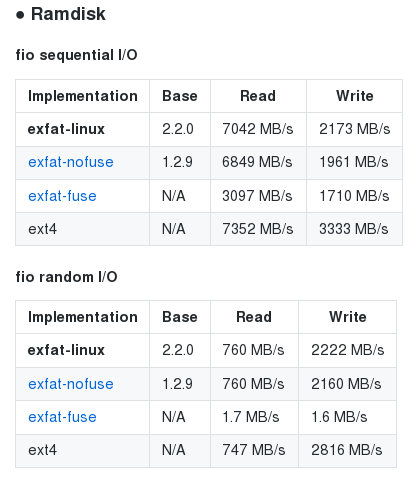Click the exfat-linux cell in sequential table

(66, 129)
